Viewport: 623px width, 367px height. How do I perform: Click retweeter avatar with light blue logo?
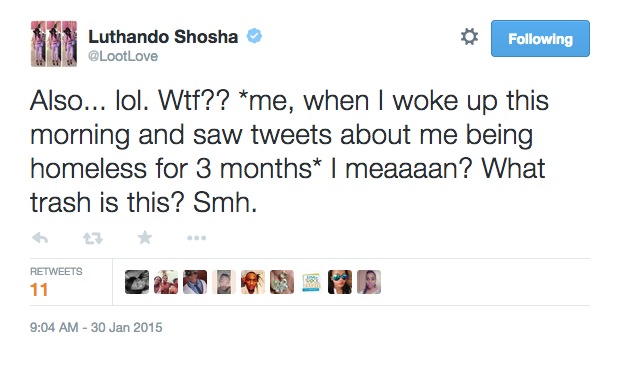(x=311, y=282)
